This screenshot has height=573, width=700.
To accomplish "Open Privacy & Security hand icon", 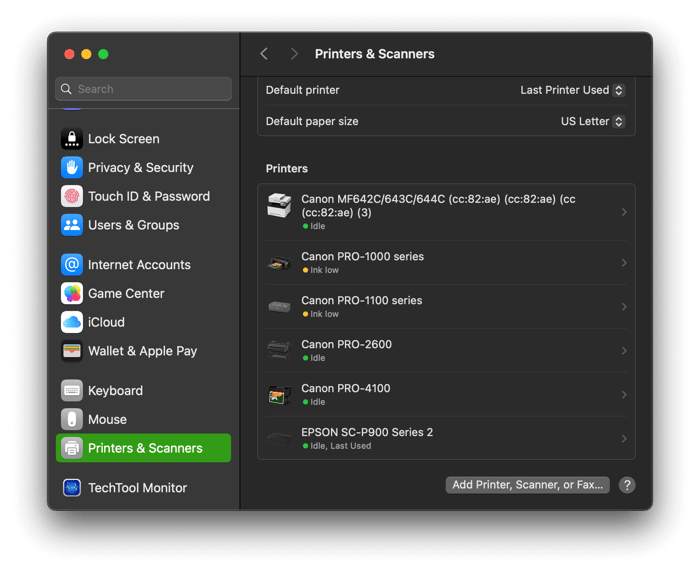I will tap(72, 168).
